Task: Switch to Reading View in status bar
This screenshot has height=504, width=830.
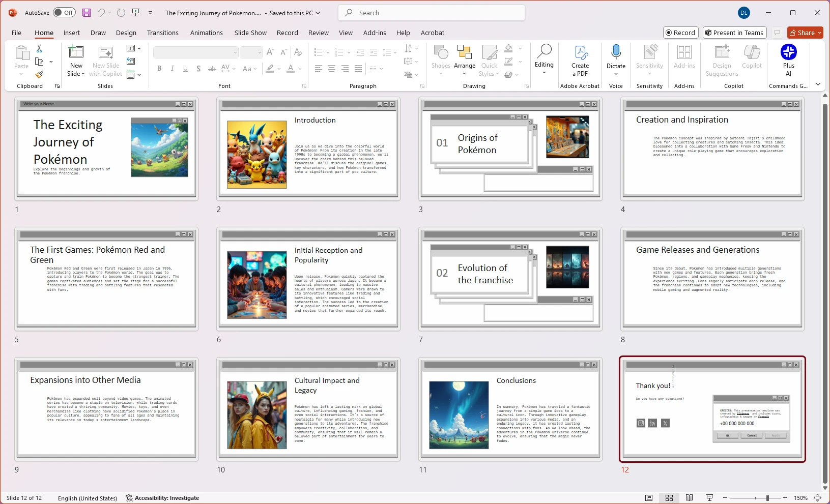Action: click(x=689, y=498)
